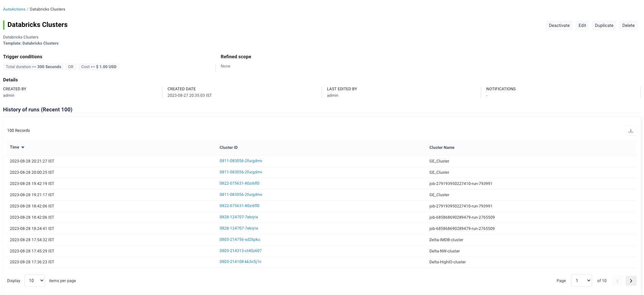Click GE_Cluster name at 20:21:27
This screenshot has width=644, height=295.
[x=439, y=161]
